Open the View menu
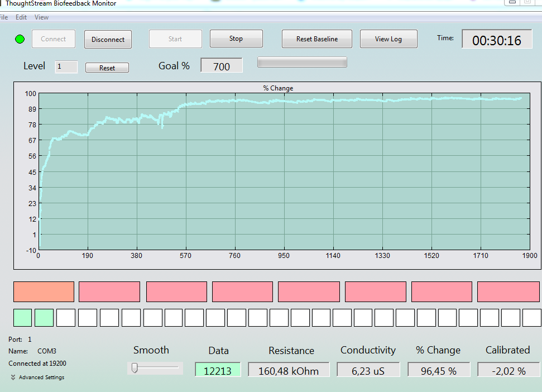Screen dimensions: 542x392 pos(41,17)
